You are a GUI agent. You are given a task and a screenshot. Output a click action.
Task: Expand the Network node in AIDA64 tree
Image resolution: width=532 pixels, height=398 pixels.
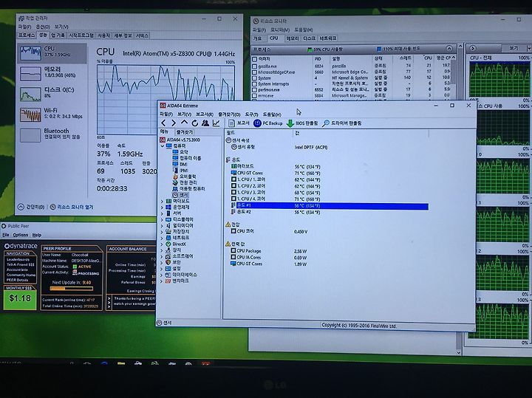coord(162,238)
